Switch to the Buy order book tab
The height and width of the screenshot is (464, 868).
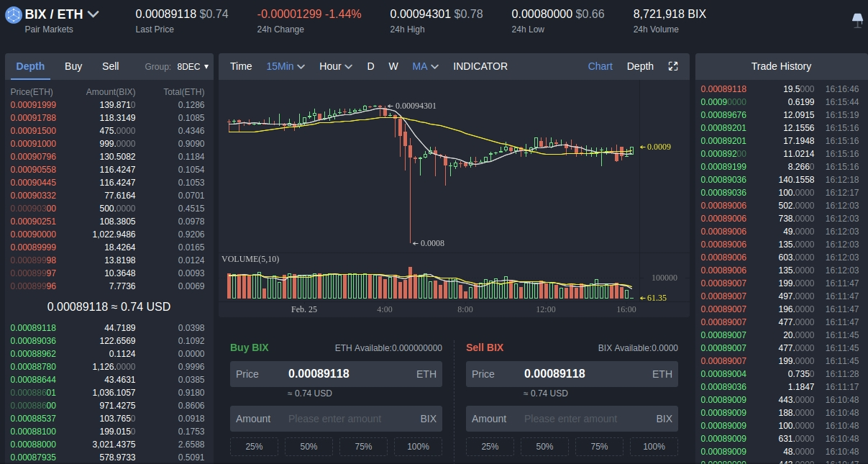coord(73,66)
